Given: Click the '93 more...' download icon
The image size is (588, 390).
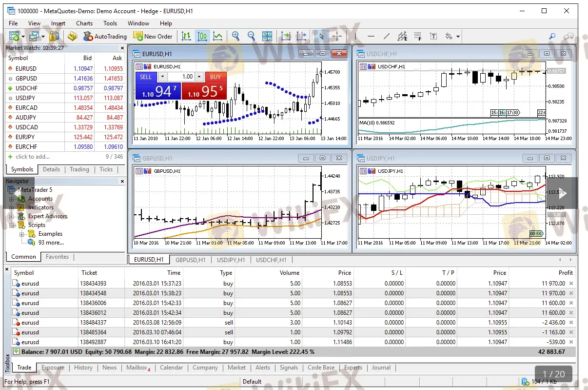Looking at the screenshot, I should (x=32, y=243).
